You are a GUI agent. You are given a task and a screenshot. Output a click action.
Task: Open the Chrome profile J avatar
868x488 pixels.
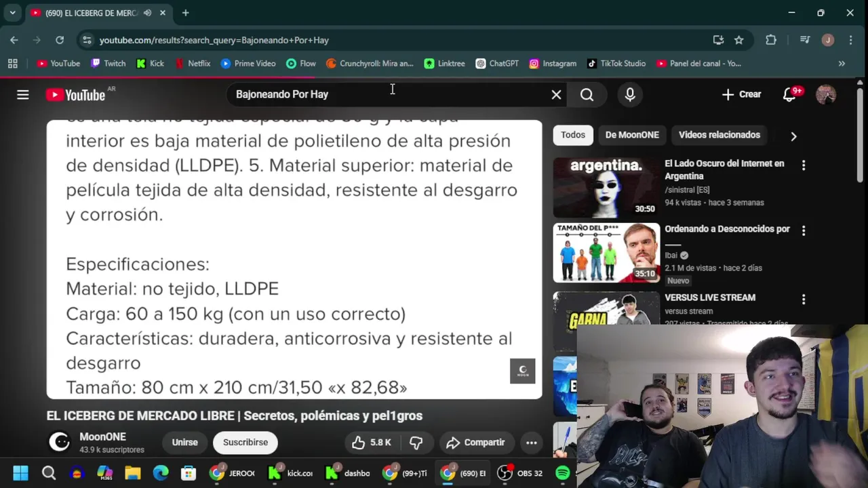(x=827, y=40)
